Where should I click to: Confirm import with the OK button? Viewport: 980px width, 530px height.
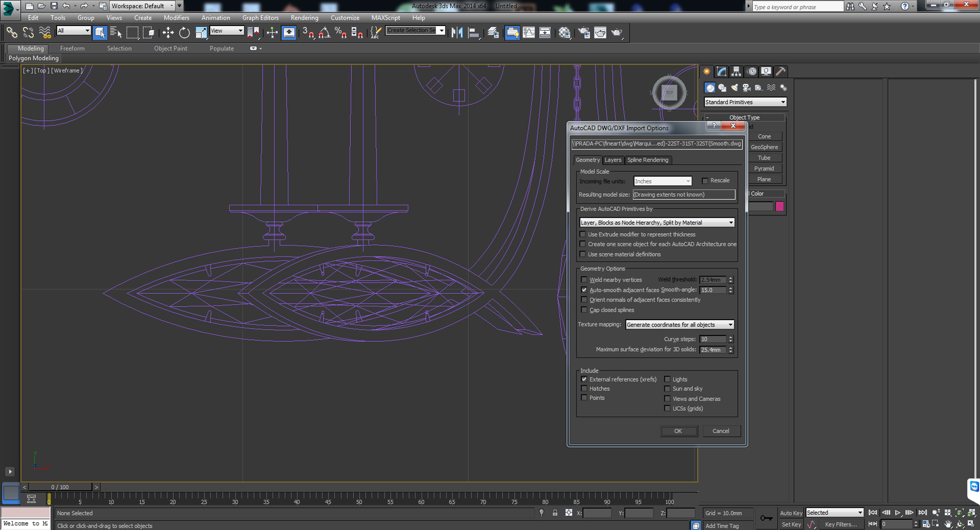point(679,431)
